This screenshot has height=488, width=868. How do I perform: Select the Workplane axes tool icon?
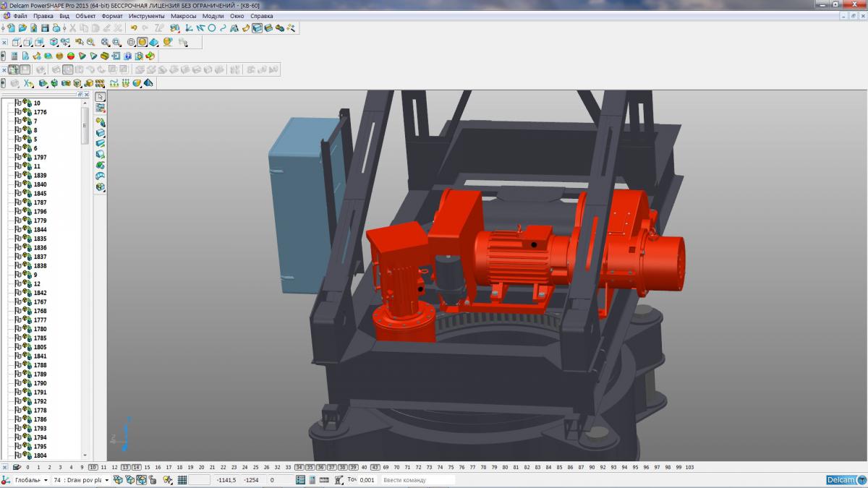pos(187,27)
